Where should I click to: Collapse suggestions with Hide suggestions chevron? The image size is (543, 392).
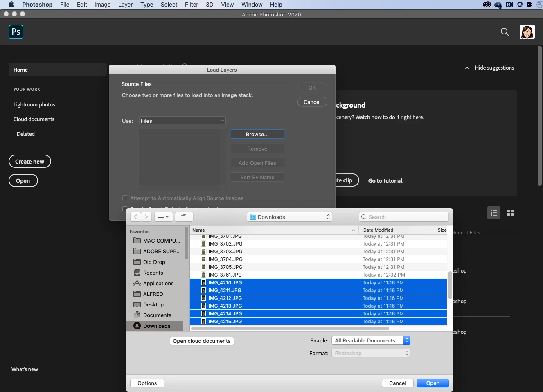[467, 68]
